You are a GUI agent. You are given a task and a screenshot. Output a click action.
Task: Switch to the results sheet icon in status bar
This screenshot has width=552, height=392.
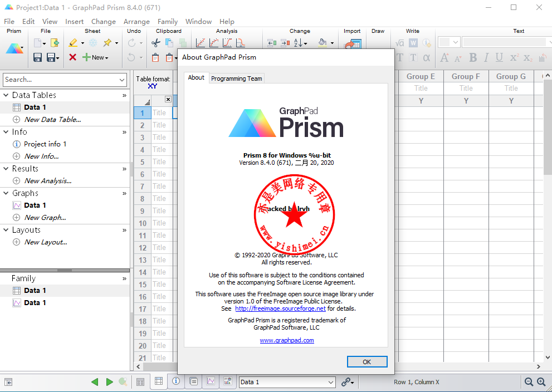(x=193, y=381)
